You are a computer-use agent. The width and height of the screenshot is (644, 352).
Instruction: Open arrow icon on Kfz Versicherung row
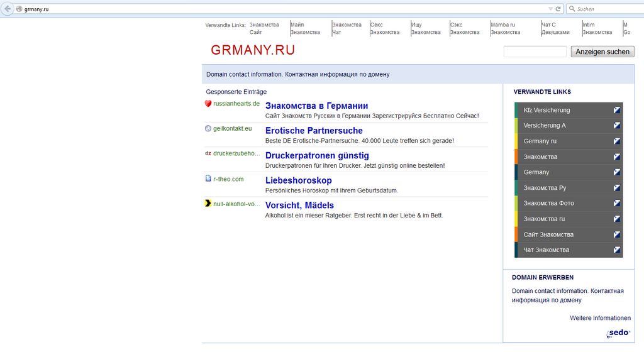(x=616, y=110)
